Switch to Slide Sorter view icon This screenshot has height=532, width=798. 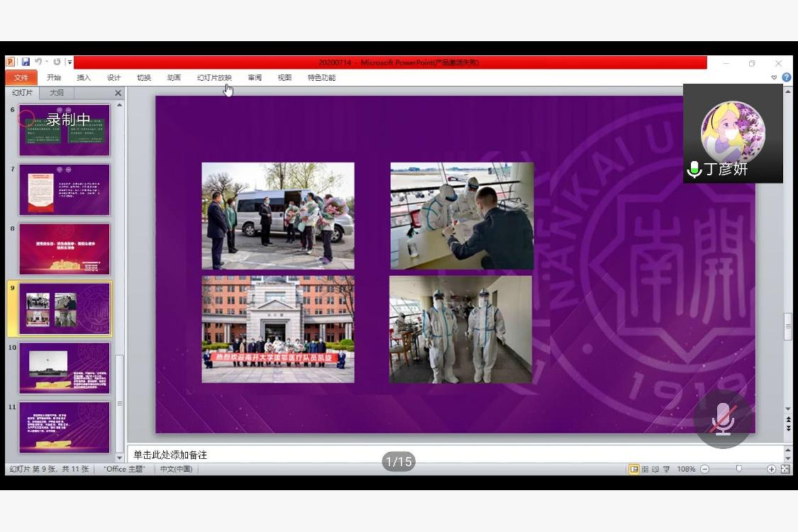[644, 470]
